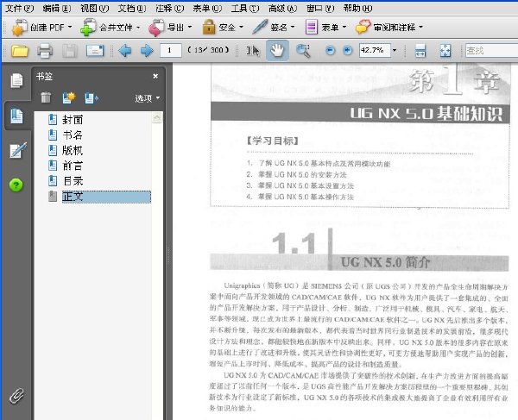Image resolution: width=518 pixels, height=420 pixels.
Task: Open the Create PDF dropdown arrow
Action: [70, 27]
